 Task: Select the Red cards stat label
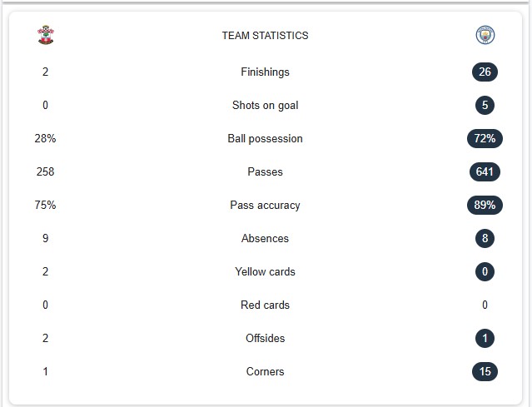click(265, 305)
